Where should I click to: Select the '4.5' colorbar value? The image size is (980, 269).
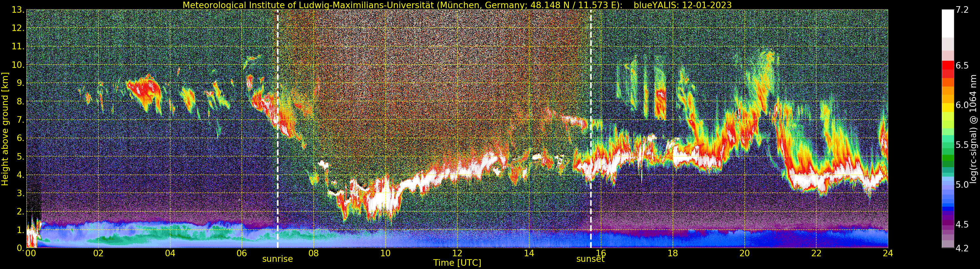coord(962,224)
